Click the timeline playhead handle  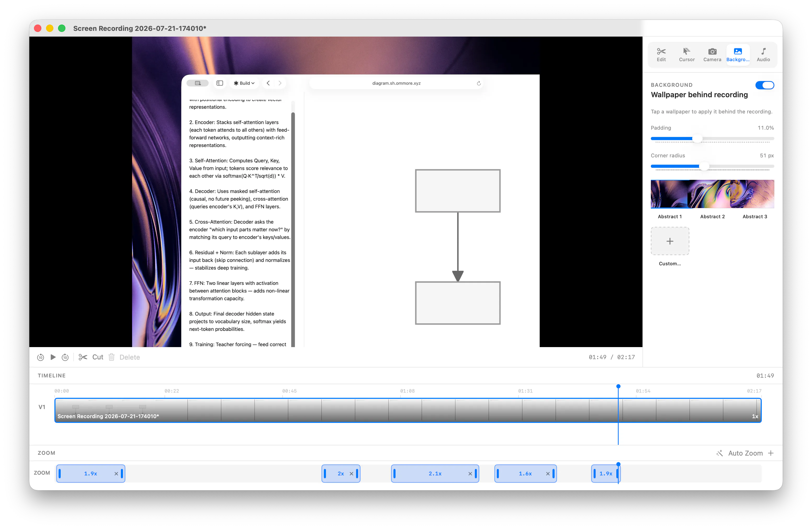[618, 386]
